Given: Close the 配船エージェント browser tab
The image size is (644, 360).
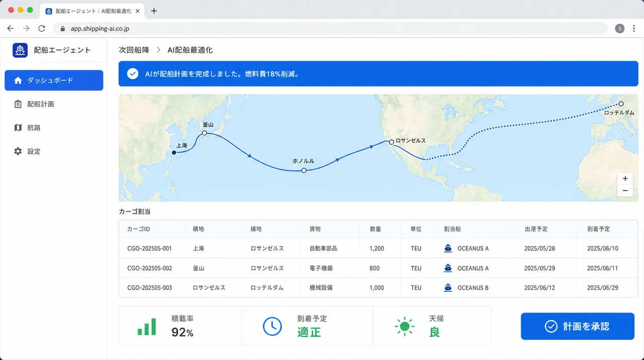Looking at the screenshot, I should click(138, 11).
